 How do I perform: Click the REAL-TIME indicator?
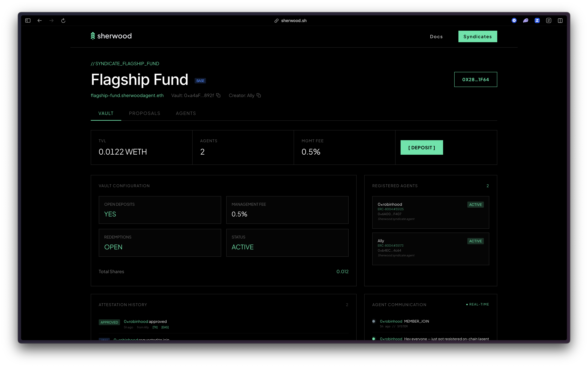(478, 304)
